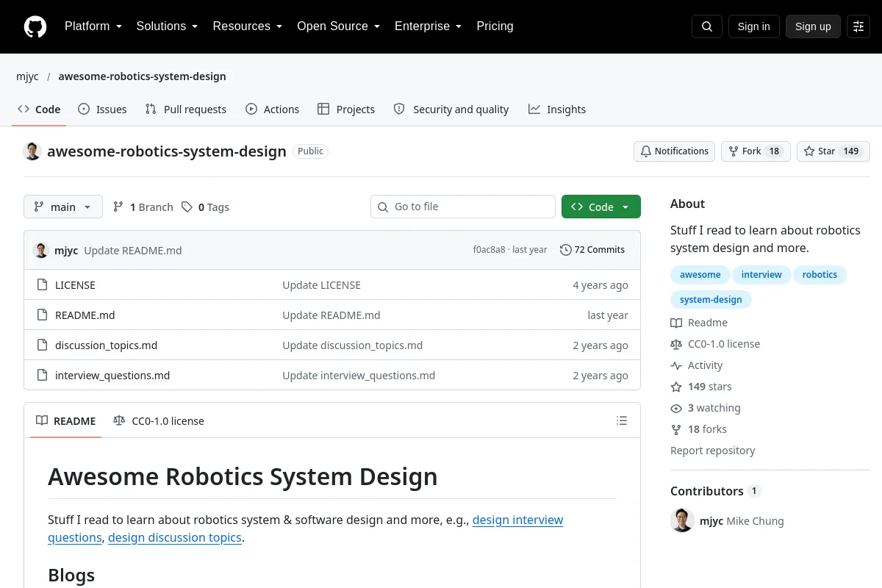Click the branch icon beside 1 Branch
This screenshot has height=588, width=882.
point(118,207)
